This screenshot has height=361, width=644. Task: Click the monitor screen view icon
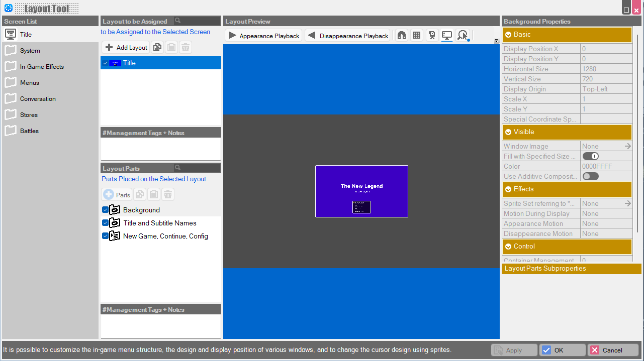pos(446,36)
